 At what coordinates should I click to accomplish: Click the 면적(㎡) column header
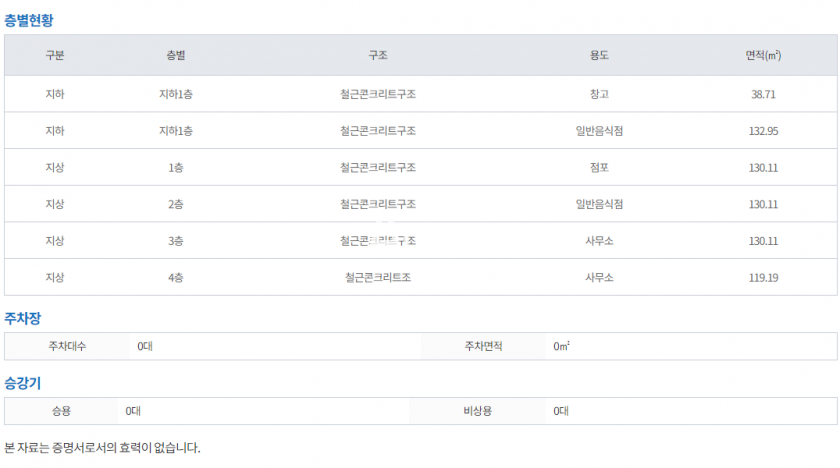(763, 56)
